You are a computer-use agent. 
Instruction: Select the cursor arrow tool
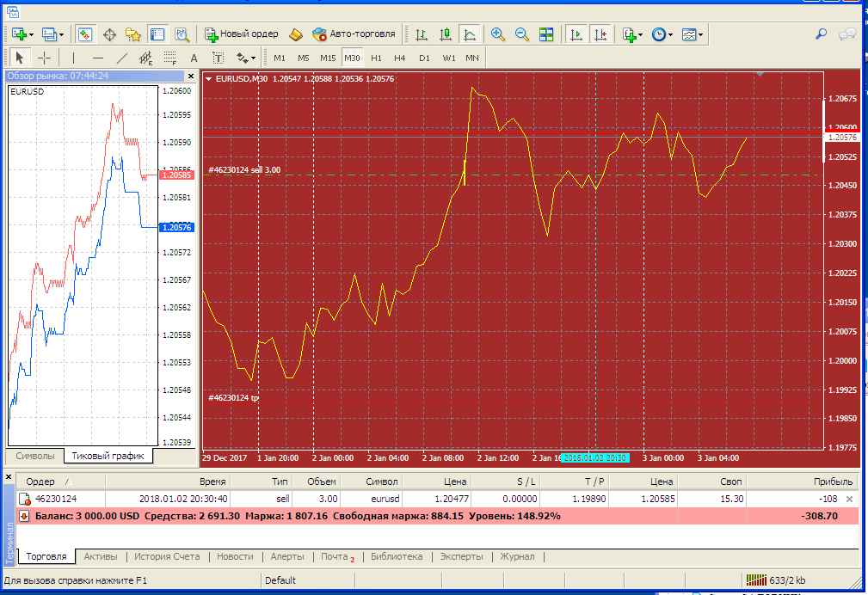point(20,58)
